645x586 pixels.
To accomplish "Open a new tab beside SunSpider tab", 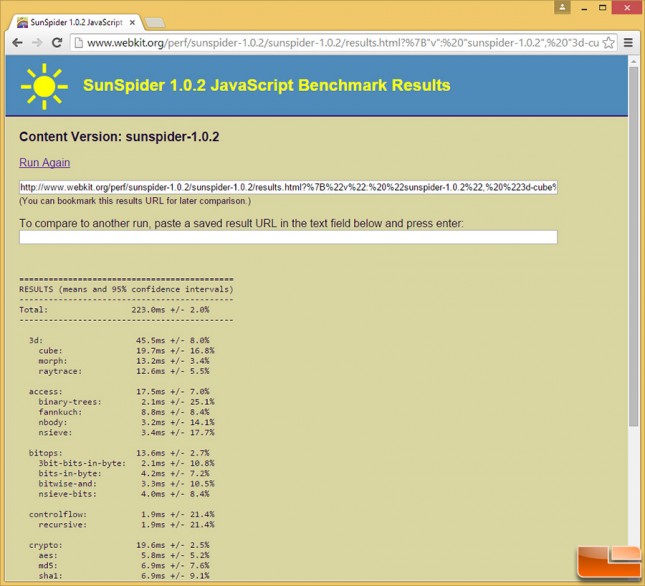I will [155, 23].
